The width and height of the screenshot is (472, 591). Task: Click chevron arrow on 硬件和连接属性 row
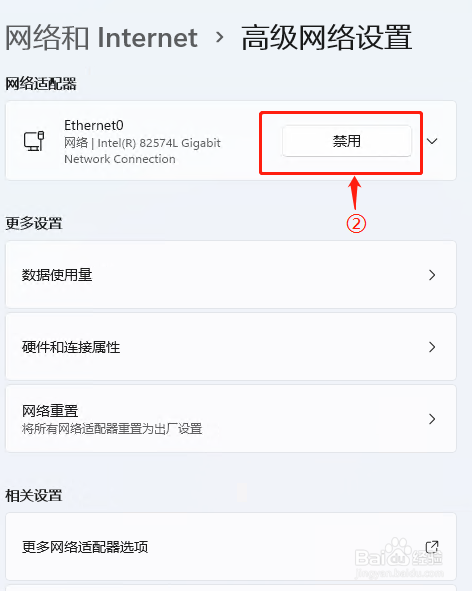coord(432,347)
